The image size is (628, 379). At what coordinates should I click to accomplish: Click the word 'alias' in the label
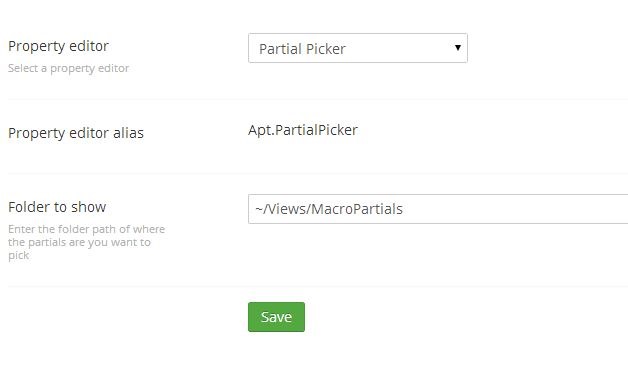(x=128, y=133)
